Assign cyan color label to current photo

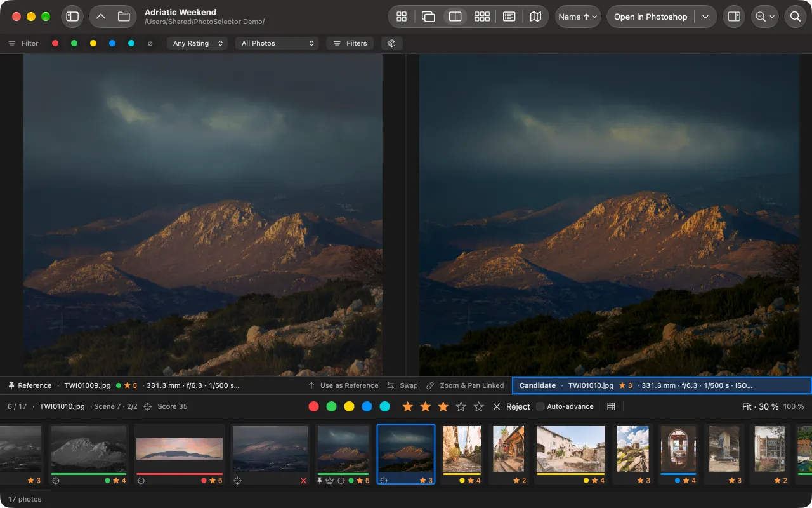[x=384, y=406]
